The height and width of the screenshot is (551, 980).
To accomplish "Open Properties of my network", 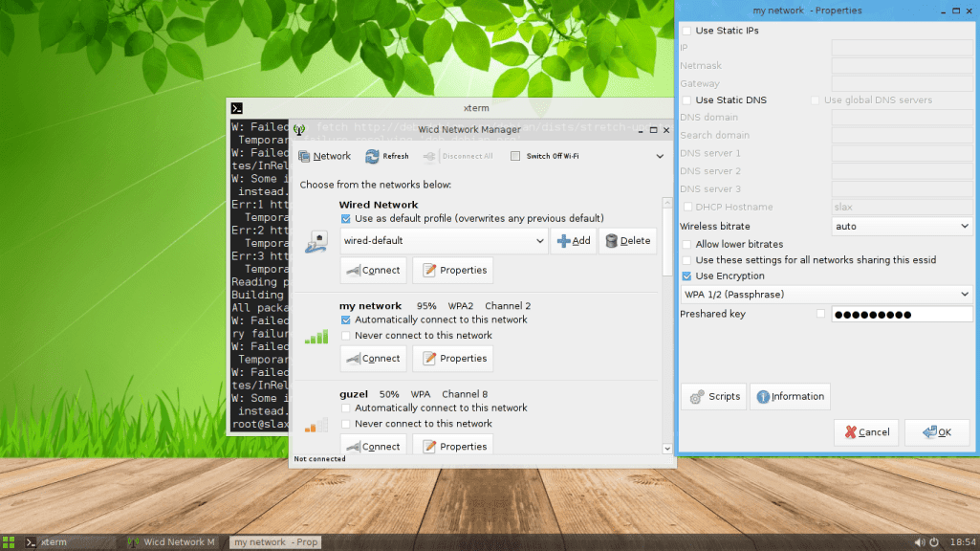I will (x=454, y=359).
